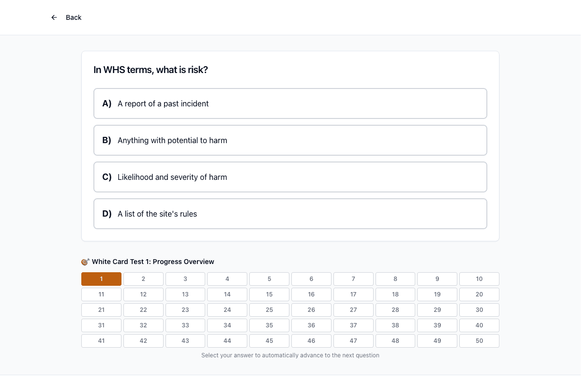The image size is (588, 382).
Task: Go to question 17
Action: coord(353,294)
